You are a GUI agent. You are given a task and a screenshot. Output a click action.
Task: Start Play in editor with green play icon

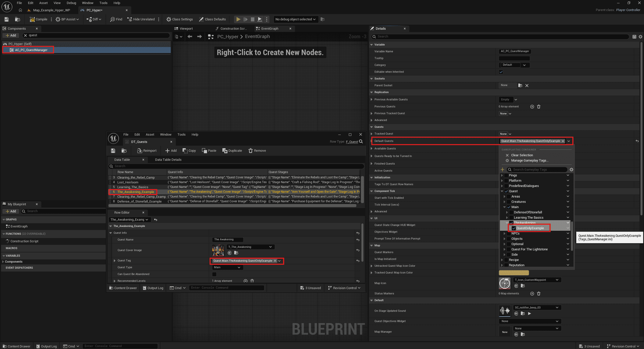(238, 19)
